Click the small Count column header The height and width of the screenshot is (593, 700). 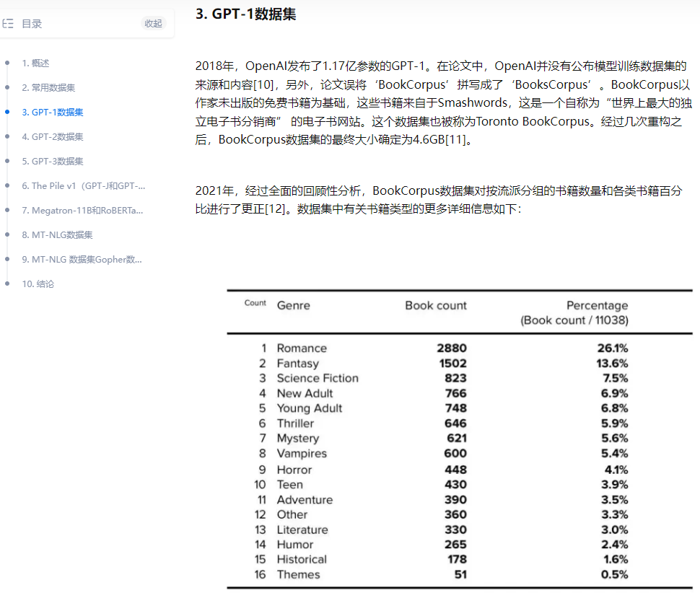255,303
